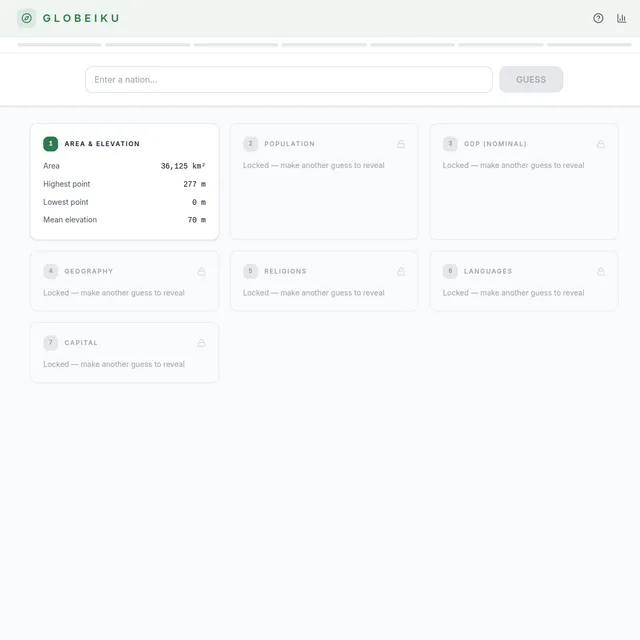Viewport: 640px width, 640px height.
Task: Select the Area & Elevation card heading
Action: point(102,144)
